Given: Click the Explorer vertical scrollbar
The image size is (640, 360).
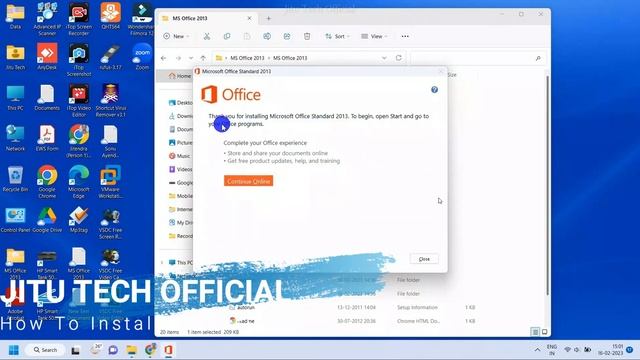Looking at the screenshot, I should click(x=547, y=184).
